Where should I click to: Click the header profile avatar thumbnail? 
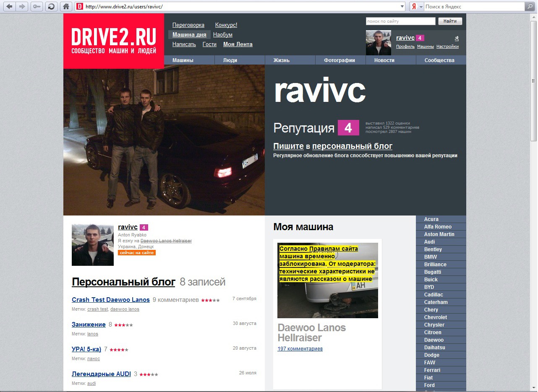point(379,43)
